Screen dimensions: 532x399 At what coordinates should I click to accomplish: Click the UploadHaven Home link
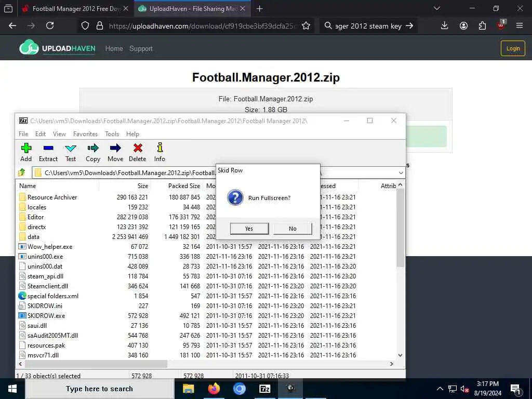coord(114,48)
